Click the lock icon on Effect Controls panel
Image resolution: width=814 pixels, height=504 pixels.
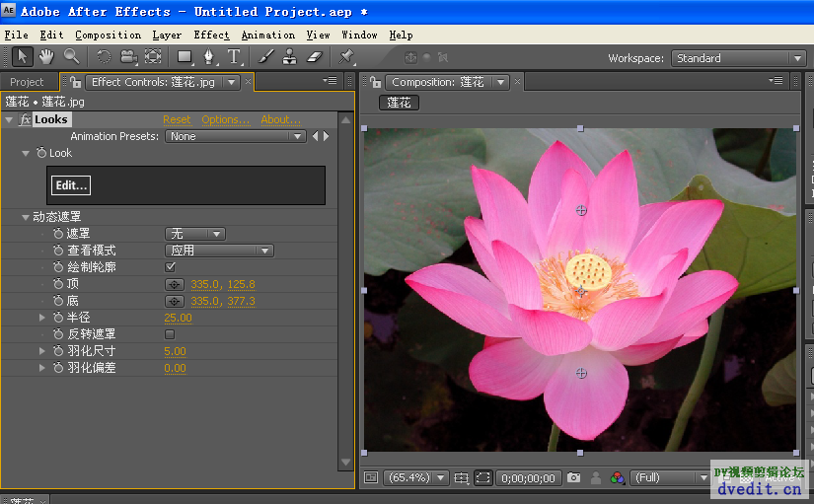(76, 82)
